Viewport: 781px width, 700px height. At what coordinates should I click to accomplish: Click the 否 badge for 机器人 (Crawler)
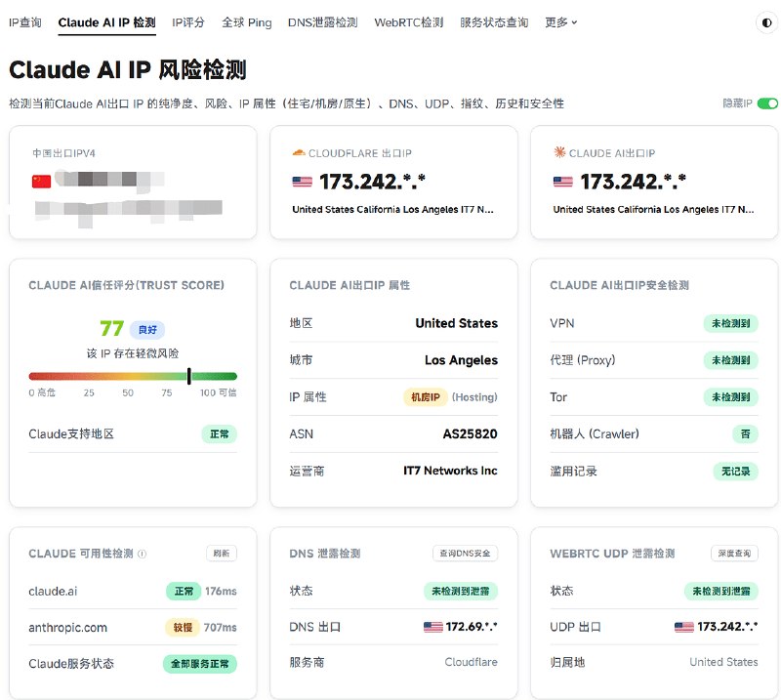[745, 433]
